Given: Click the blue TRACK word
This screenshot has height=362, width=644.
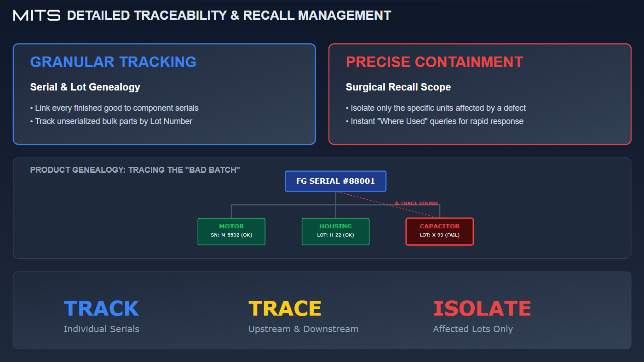Looking at the screenshot, I should click(x=101, y=309).
